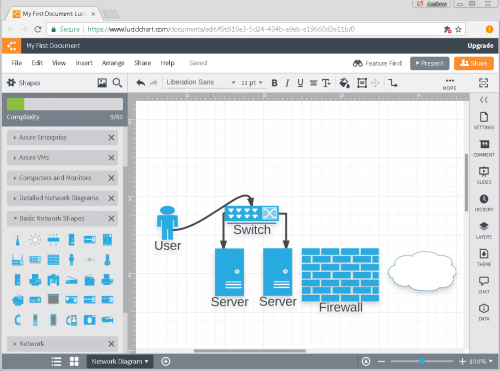Screen dimensions: 500x371
Task: Open the Network Diagram page dropdown
Action: click(x=120, y=362)
